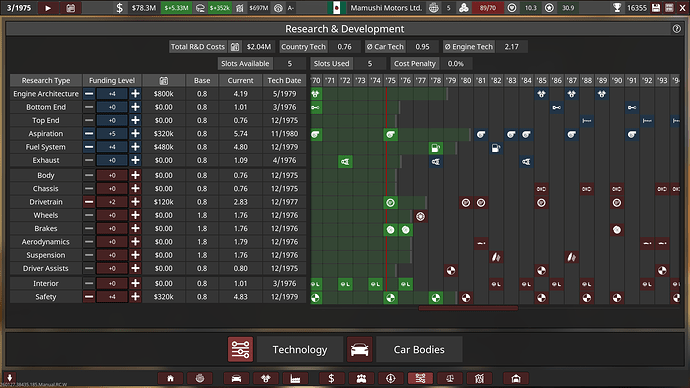This screenshot has width=690, height=388.
Task: Increase Chassis funding level
Action: point(136,188)
